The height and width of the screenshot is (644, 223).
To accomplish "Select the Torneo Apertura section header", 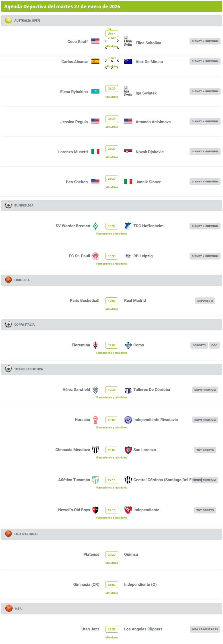I will [x=111, y=369].
